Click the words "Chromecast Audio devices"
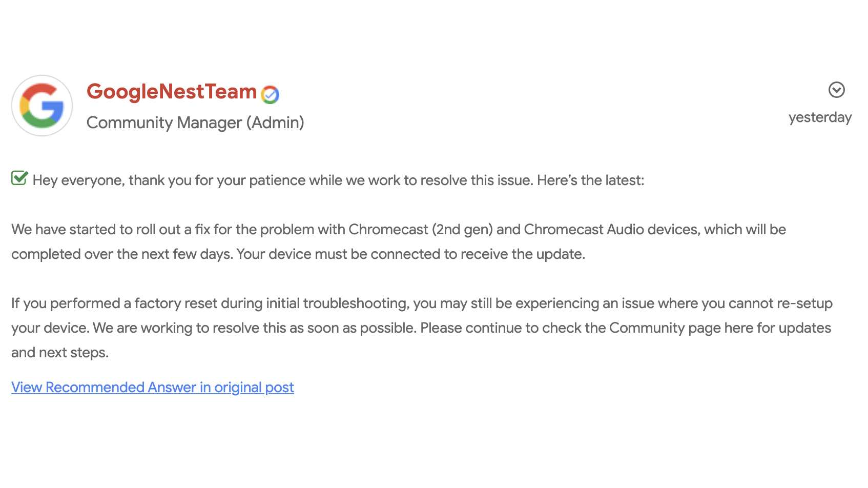The width and height of the screenshot is (868, 488). [x=611, y=230]
